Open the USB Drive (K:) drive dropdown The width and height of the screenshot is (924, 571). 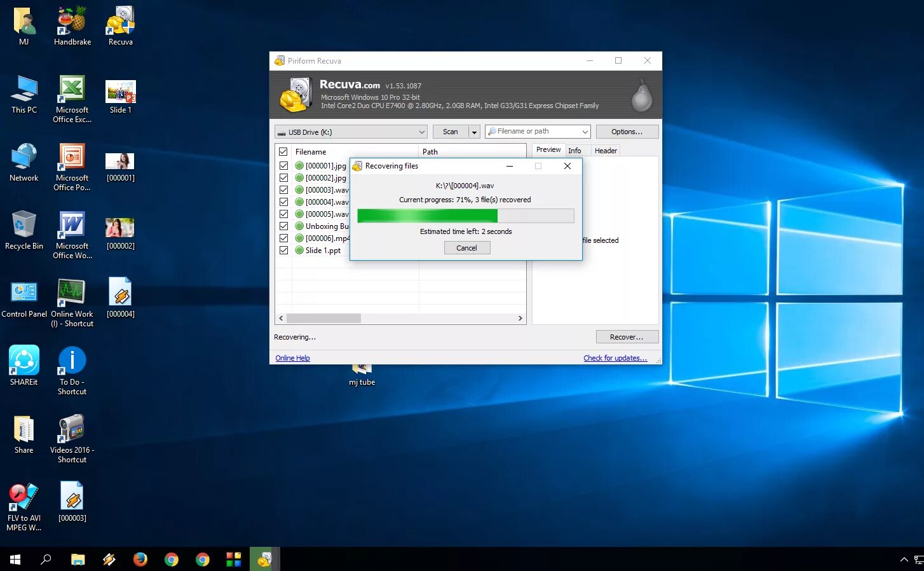[351, 132]
